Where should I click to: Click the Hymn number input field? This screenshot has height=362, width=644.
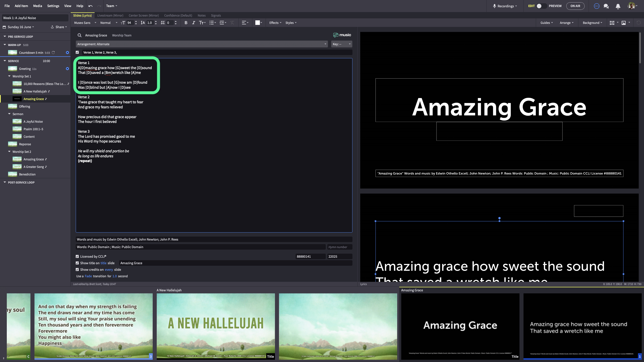tap(339, 247)
